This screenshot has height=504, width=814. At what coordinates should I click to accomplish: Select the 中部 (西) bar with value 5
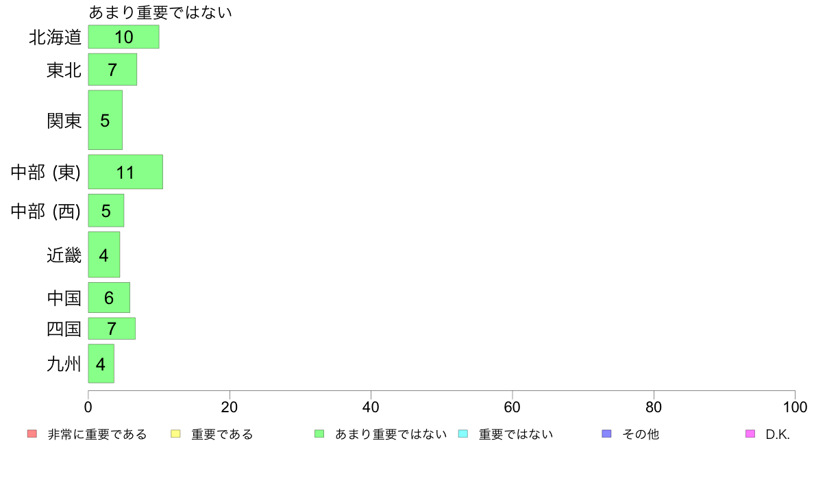106,211
